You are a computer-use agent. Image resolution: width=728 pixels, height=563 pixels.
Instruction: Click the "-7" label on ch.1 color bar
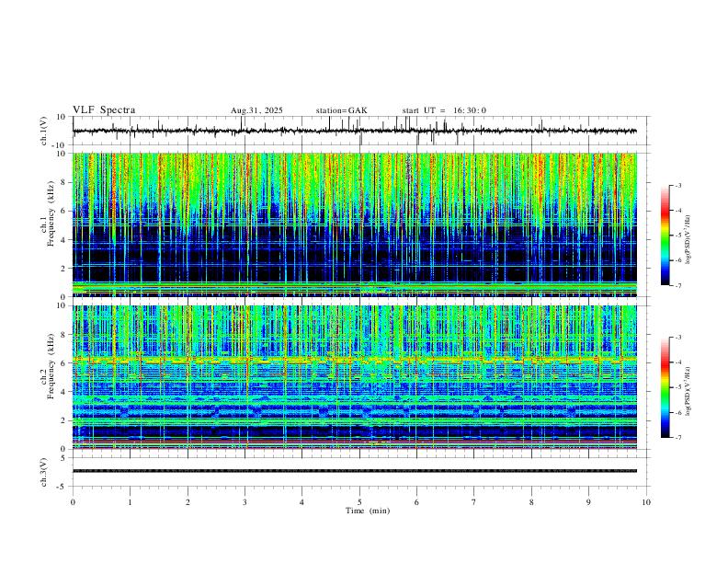677,286
